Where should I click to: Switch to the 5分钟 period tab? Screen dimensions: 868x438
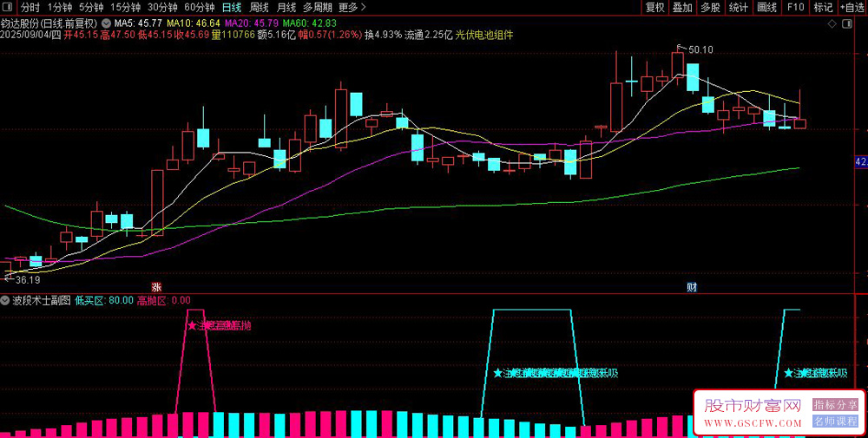[x=91, y=7]
